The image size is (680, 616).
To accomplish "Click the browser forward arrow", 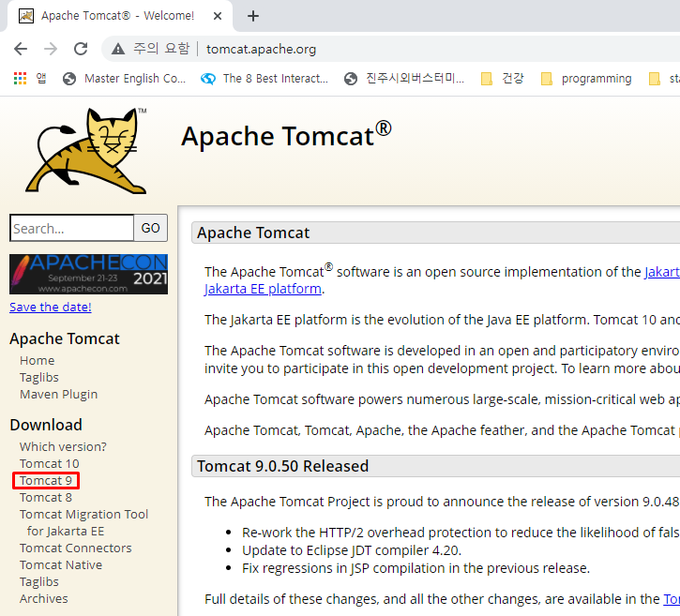I will point(51,49).
